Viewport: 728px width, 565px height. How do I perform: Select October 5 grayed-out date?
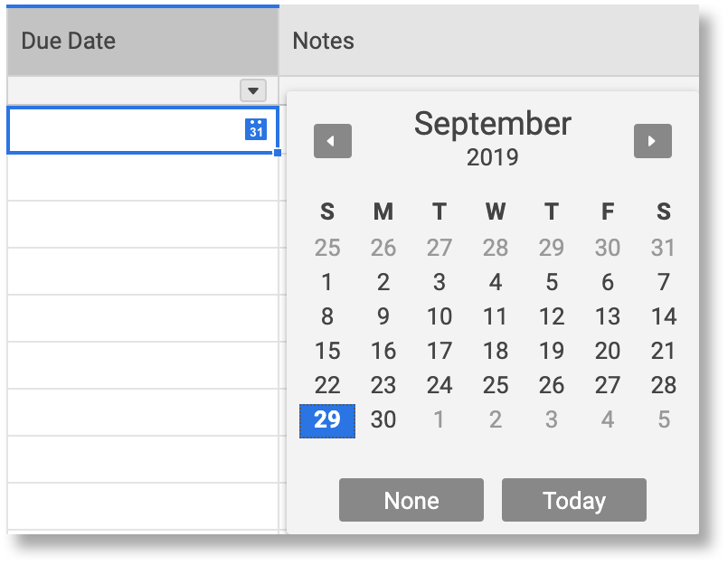tap(664, 419)
